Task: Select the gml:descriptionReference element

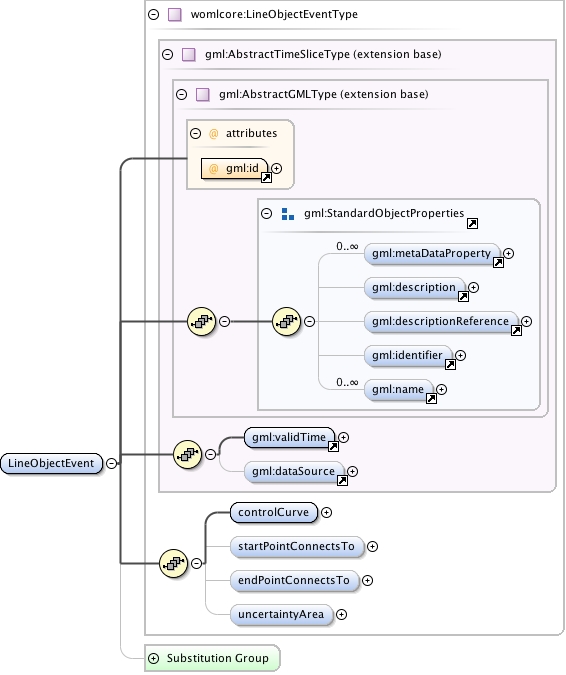Action: (441, 322)
